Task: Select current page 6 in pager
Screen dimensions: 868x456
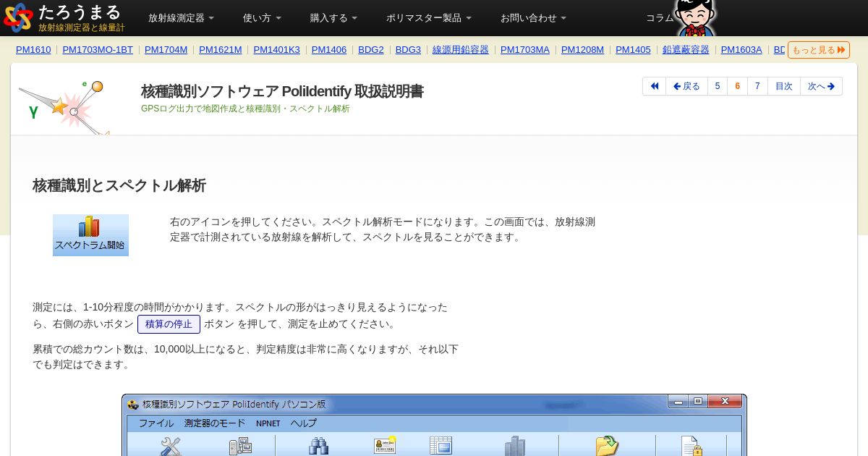Action: click(x=738, y=86)
